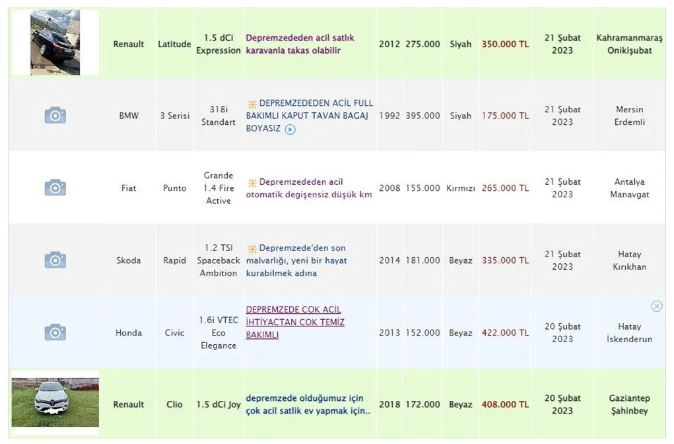
Task: Click the camera placeholder in the Fiat Punto row
Action: point(55,188)
